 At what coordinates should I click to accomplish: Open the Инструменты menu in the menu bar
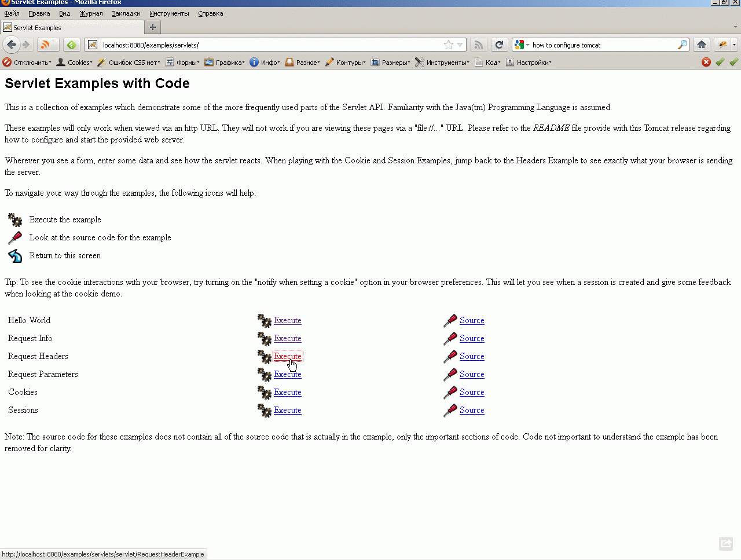coord(169,13)
